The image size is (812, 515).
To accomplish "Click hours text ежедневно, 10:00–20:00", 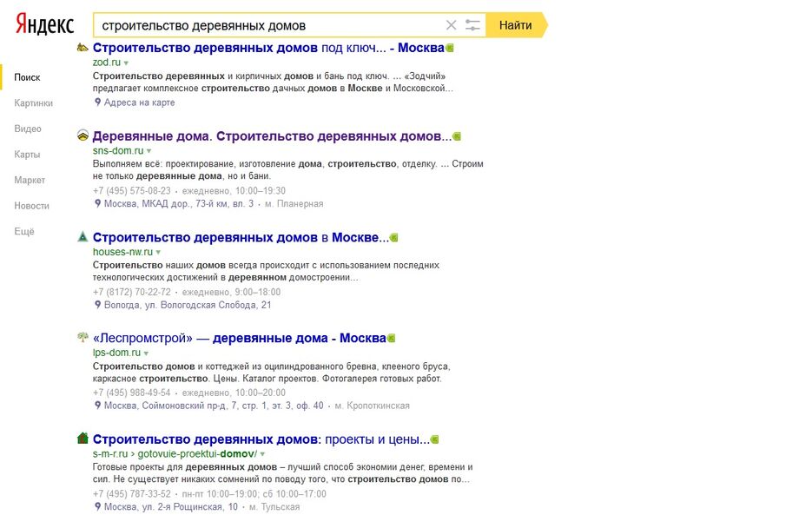I will click(x=234, y=393).
